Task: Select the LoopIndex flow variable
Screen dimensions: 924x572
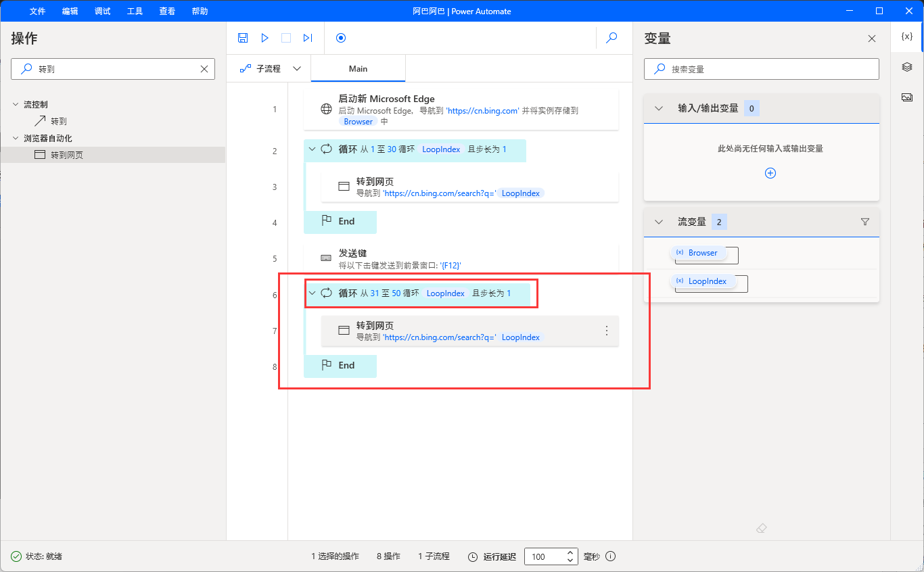Action: 702,281
